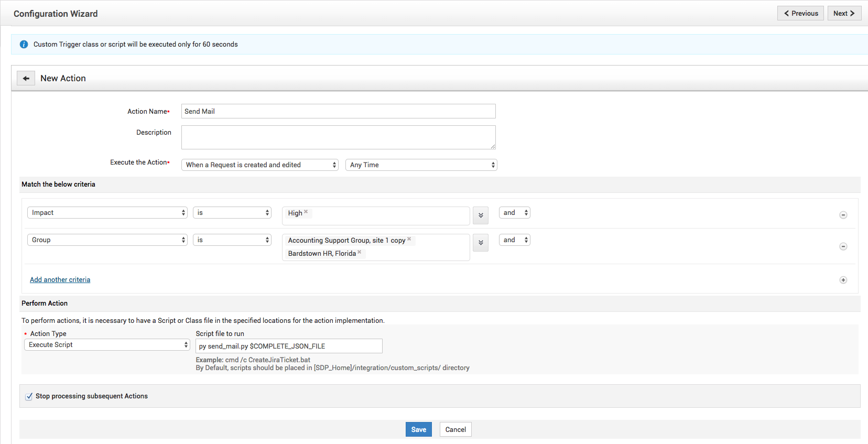Delete the Group criteria row with minus icon

click(x=843, y=246)
